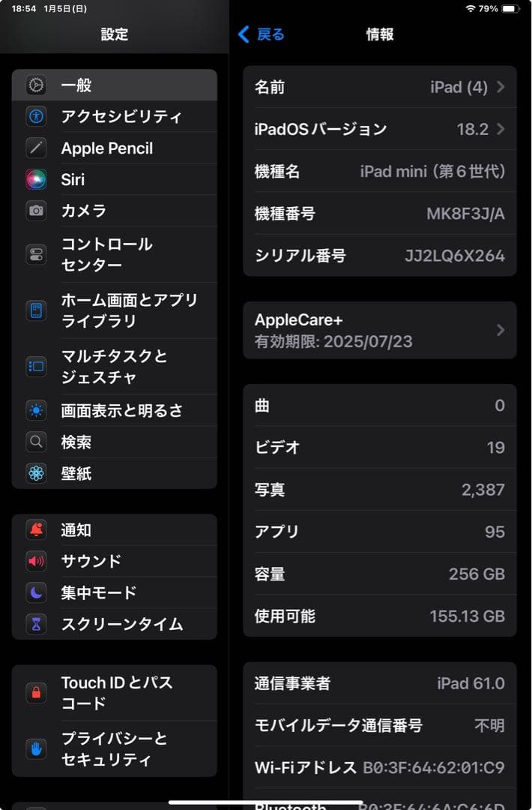Open the アクセシビリティ settings icon
Image resolution: width=532 pixels, height=810 pixels.
click(37, 116)
